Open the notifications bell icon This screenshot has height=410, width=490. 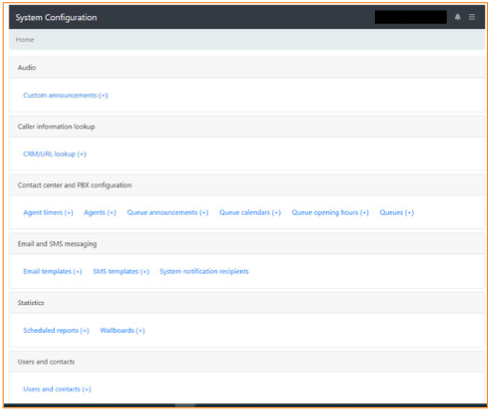457,17
